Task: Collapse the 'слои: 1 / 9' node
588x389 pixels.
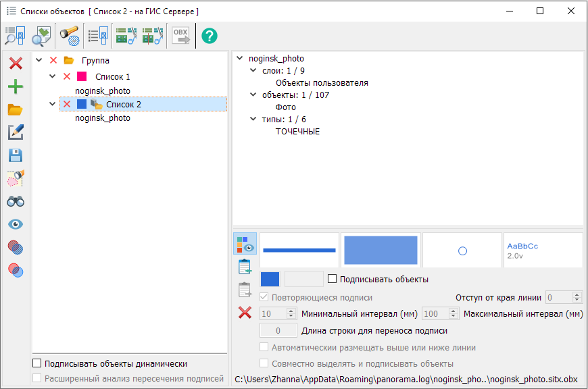Action: pos(253,71)
